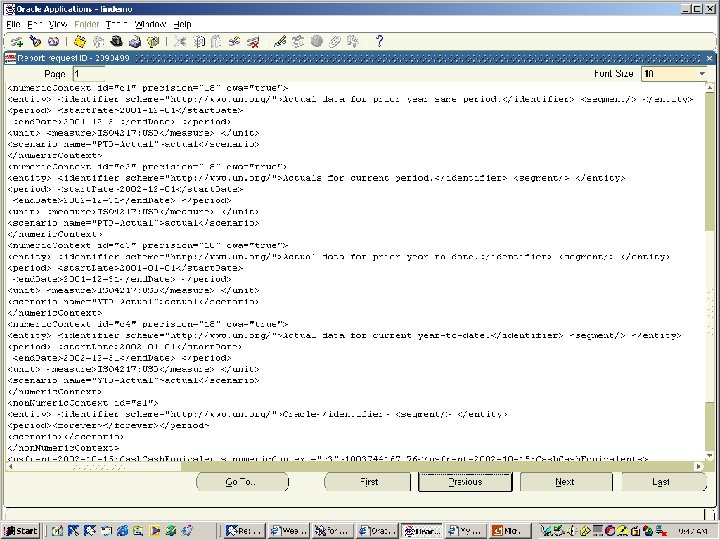Viewport: 720px width, 540px height.
Task: Click the line "<nonNumericContext id="s1">"
Action: coord(83,403)
